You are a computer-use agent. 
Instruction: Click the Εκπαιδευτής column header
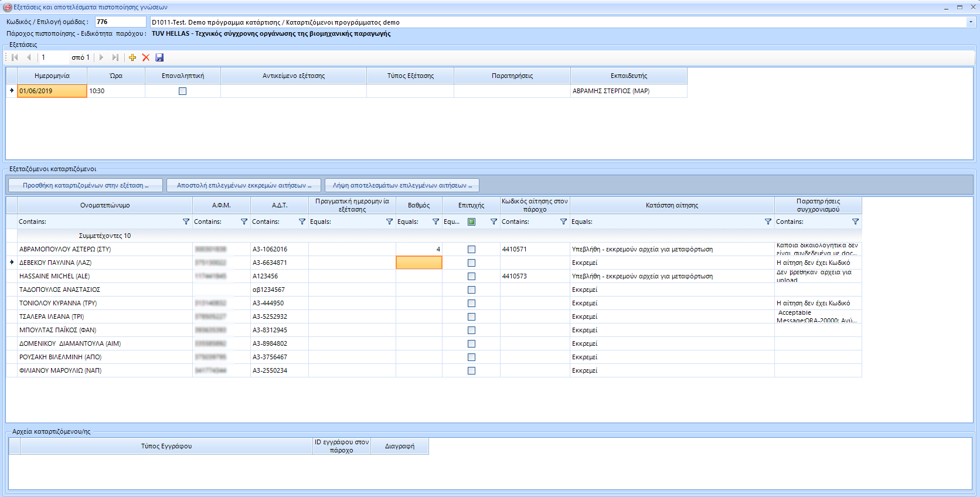pos(628,76)
